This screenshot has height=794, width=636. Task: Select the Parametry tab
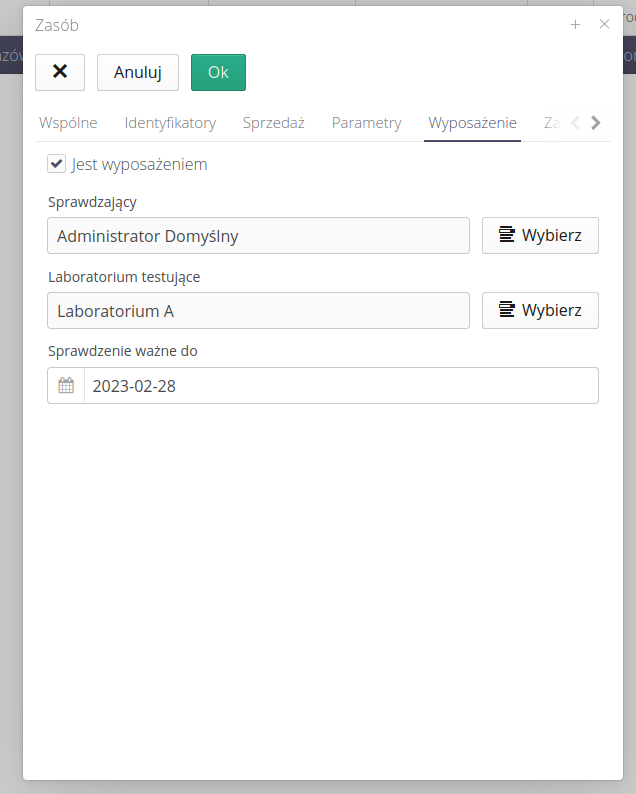366,123
